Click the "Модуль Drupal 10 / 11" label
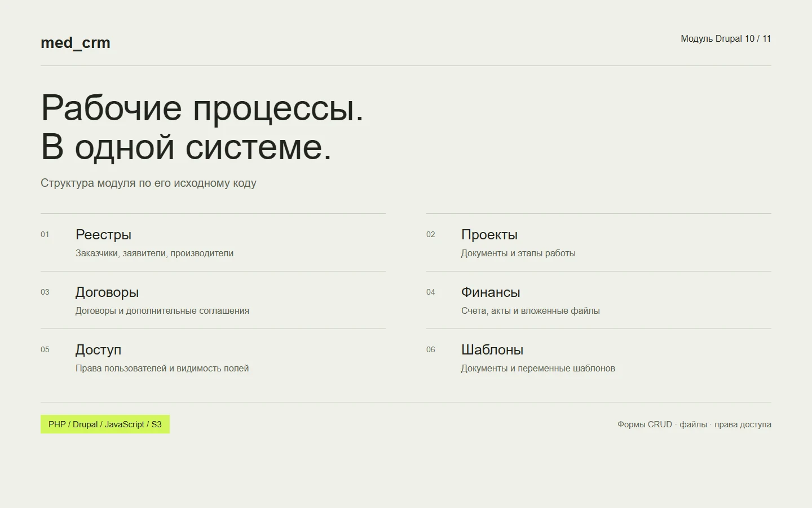Image resolution: width=812 pixels, height=508 pixels. click(x=726, y=39)
